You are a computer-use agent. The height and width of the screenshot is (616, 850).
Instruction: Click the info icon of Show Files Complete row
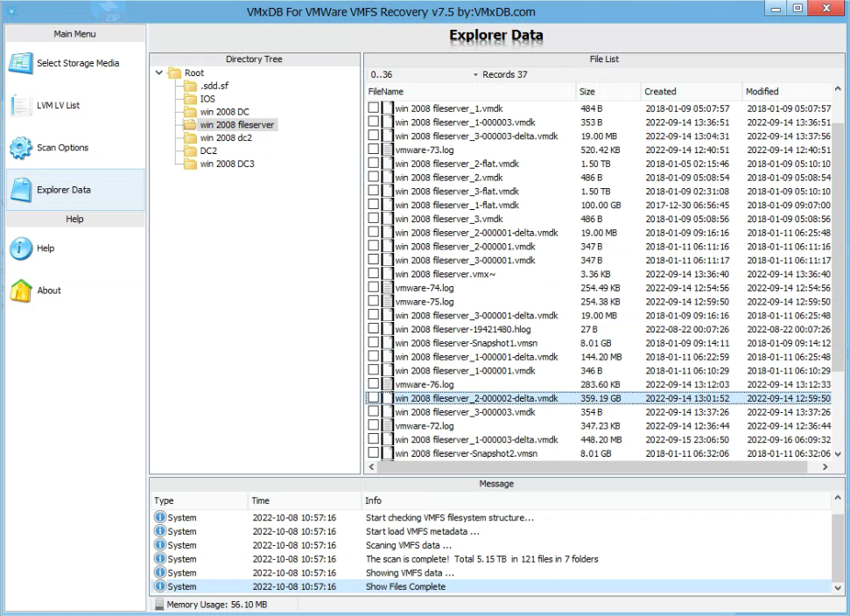pyautogui.click(x=160, y=585)
